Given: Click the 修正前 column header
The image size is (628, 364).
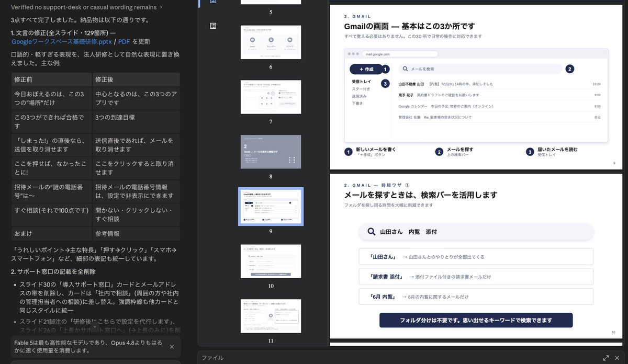Looking at the screenshot, I should (52, 79).
